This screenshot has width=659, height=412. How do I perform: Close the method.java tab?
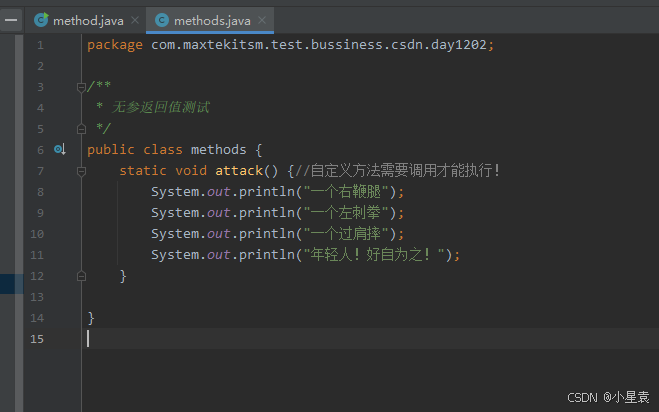(135, 20)
